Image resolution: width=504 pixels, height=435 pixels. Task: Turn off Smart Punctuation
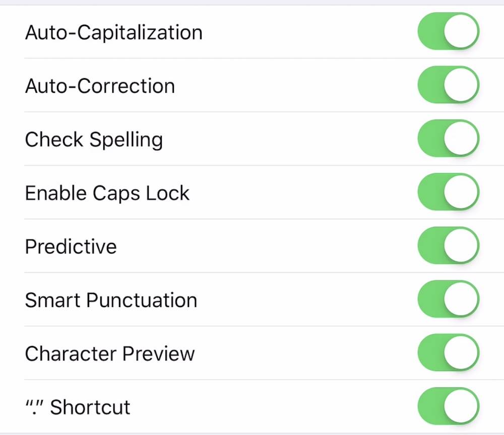point(448,299)
